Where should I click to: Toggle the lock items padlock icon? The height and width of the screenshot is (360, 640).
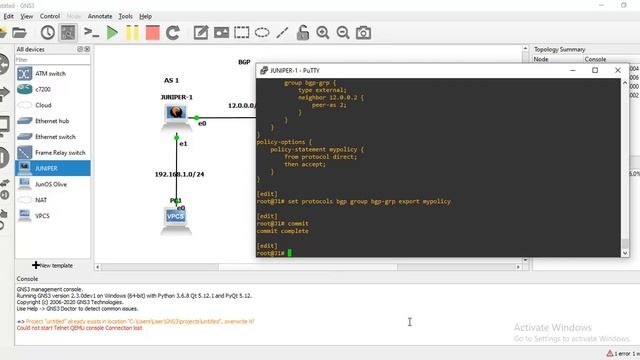(302, 33)
